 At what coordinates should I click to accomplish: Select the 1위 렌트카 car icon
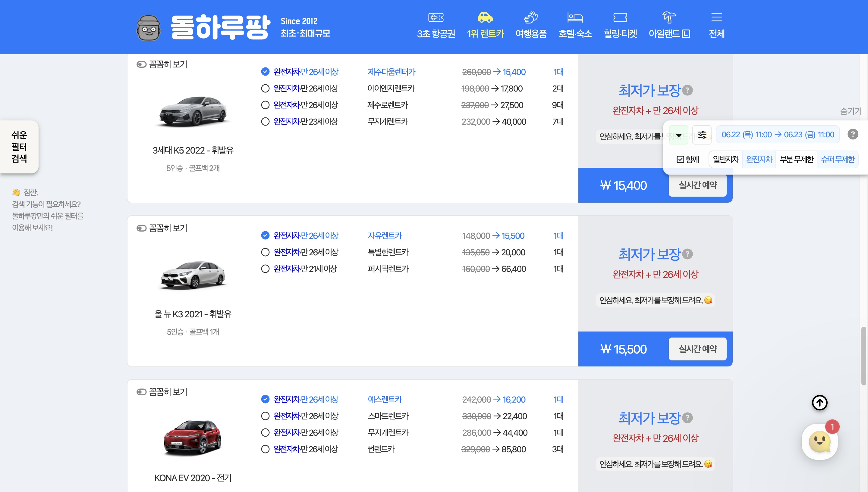coord(485,17)
